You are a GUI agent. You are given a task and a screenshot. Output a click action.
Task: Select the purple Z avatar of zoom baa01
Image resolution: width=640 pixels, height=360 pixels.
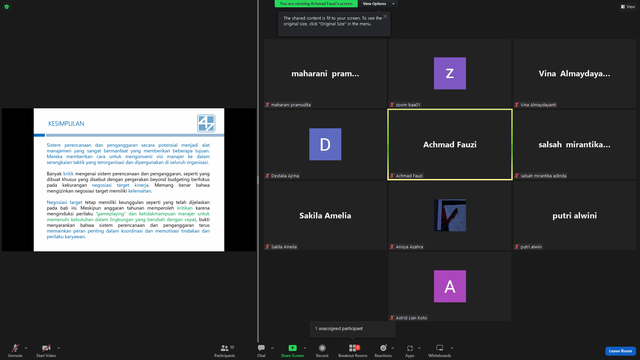pyautogui.click(x=450, y=73)
